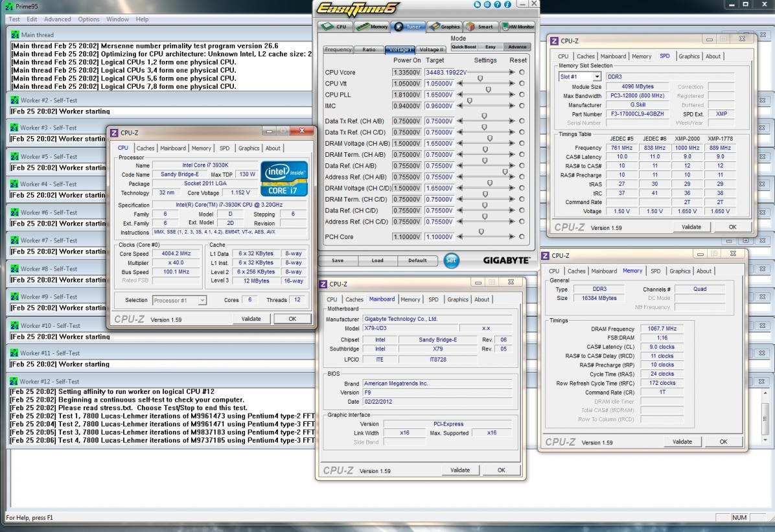Viewport: 775px width, 532px height.
Task: Open the CPU section in EasyTune6
Action: pos(336,27)
